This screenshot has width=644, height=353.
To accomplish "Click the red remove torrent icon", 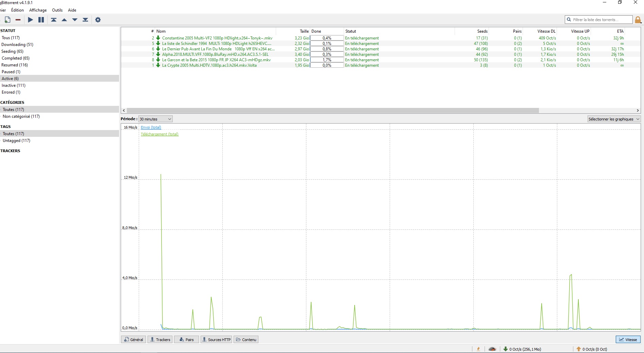I will click(18, 20).
